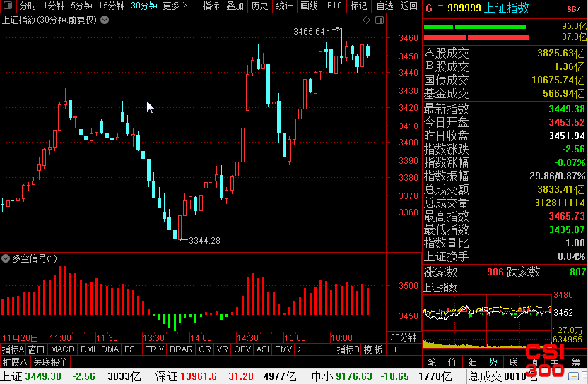Open the 窗口 window tab

click(x=36, y=349)
